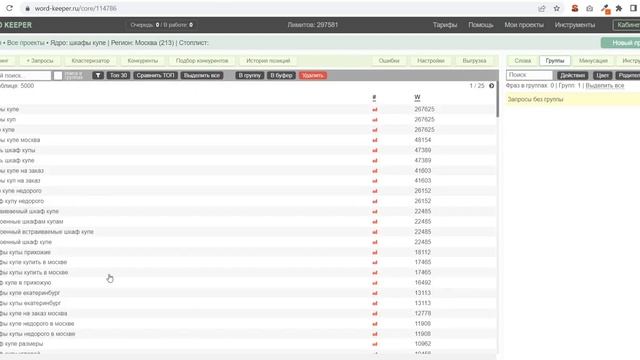The image size is (640, 360).
Task: Open chart icon for "купе екатеринбург" row
Action: pyautogui.click(x=375, y=293)
